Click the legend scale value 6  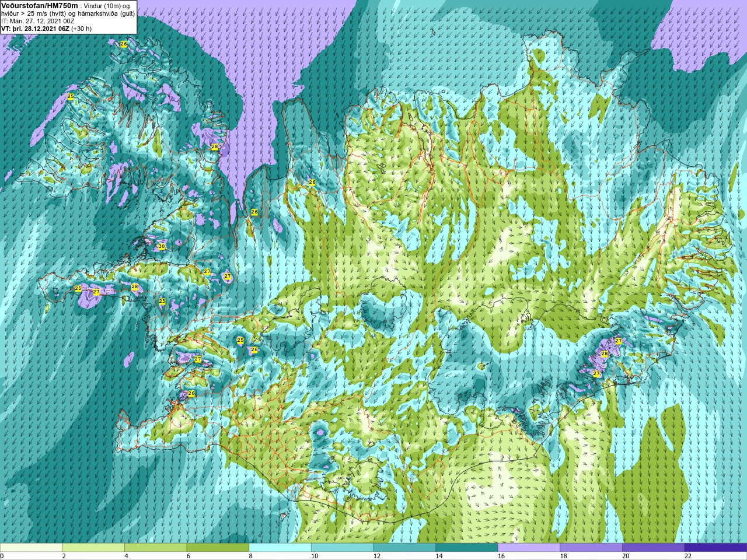point(189,556)
